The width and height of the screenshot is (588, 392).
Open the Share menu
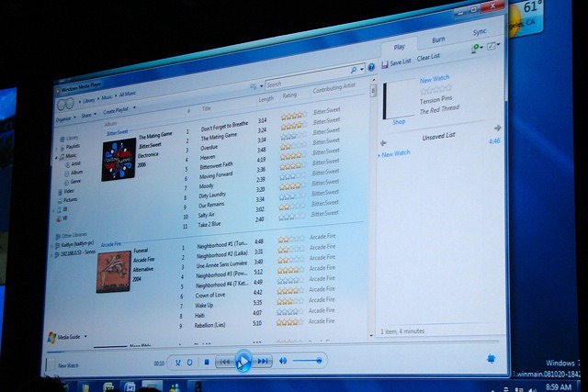[86, 116]
